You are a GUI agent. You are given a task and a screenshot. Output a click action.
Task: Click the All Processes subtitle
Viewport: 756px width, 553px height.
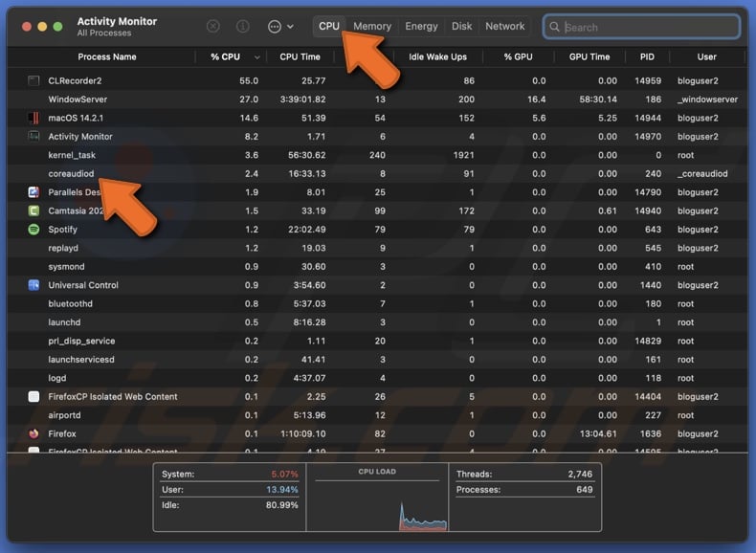pyautogui.click(x=104, y=33)
